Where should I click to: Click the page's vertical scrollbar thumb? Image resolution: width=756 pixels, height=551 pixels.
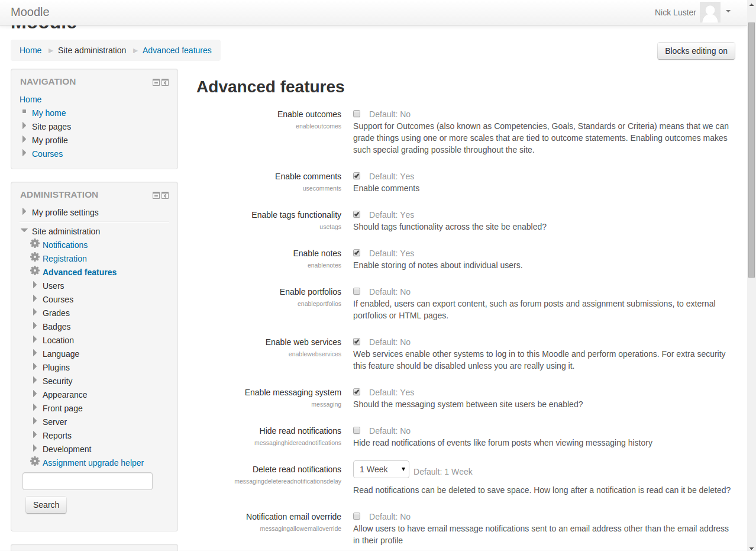tap(751, 148)
